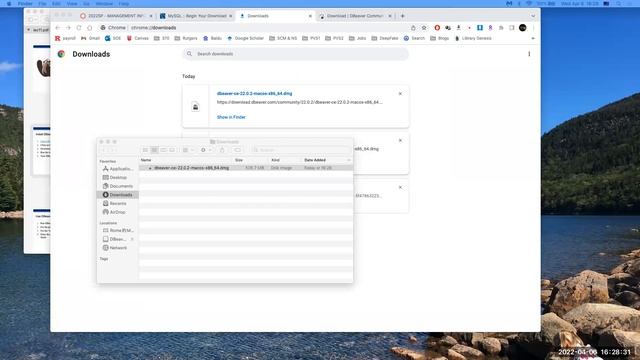Viewport: 640px width, 360px height.
Task: Select the DBeaver mounted volume in sidebar
Action: tap(114, 239)
